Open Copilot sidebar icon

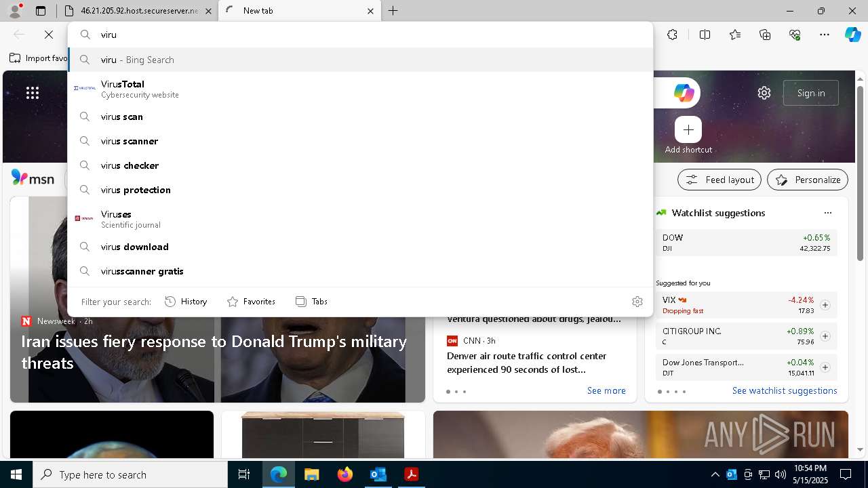852,35
